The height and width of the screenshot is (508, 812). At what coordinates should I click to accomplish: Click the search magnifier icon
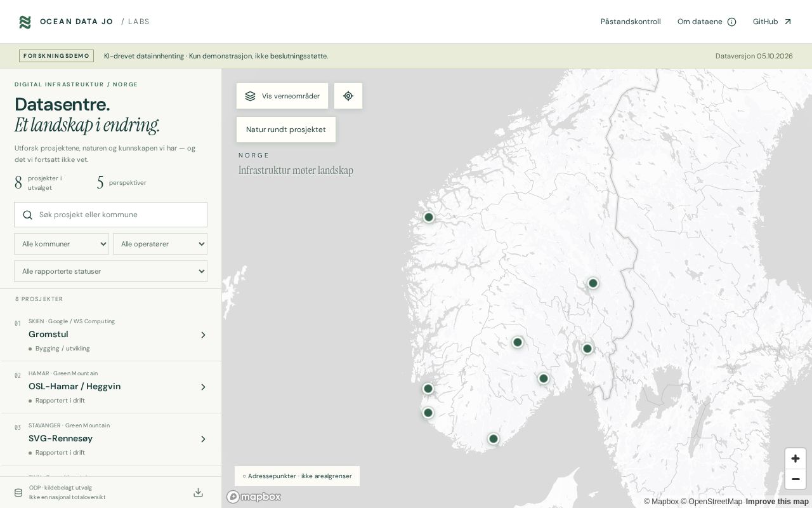click(27, 215)
